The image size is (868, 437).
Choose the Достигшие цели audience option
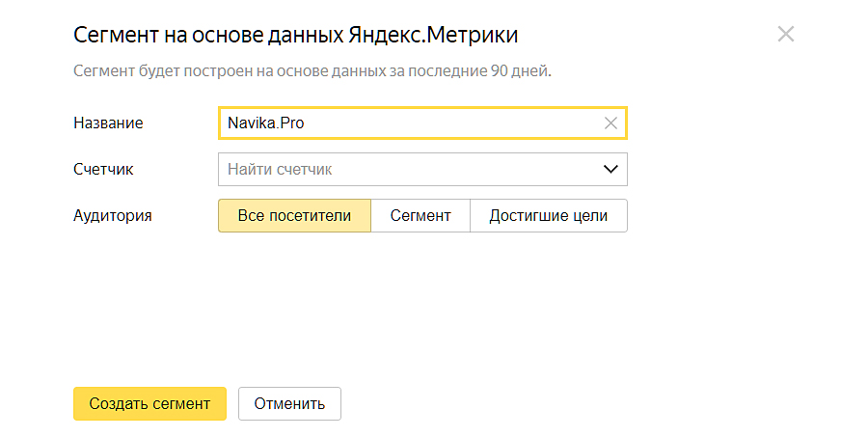[x=548, y=215]
